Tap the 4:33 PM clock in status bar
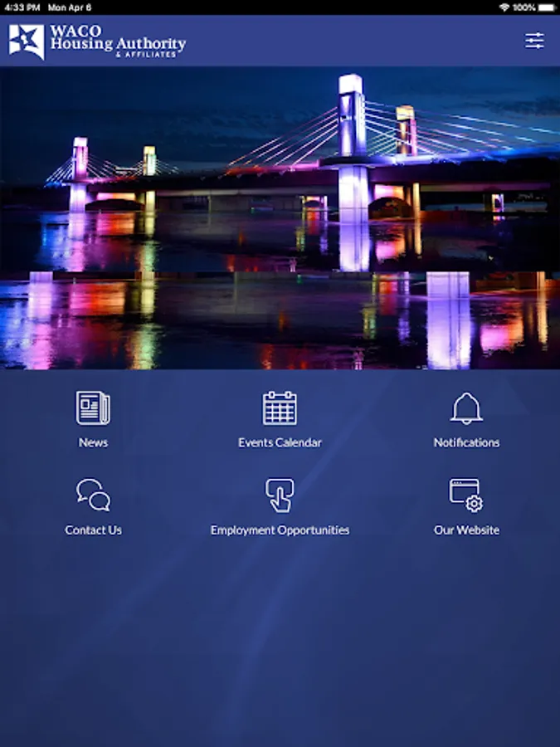 22,7
